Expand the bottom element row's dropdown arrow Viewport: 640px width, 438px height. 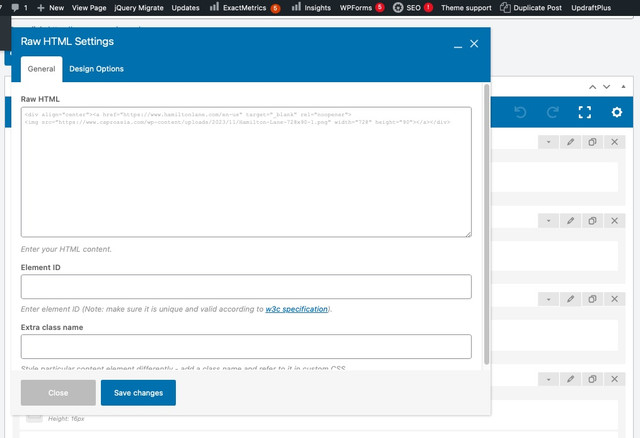tap(548, 379)
